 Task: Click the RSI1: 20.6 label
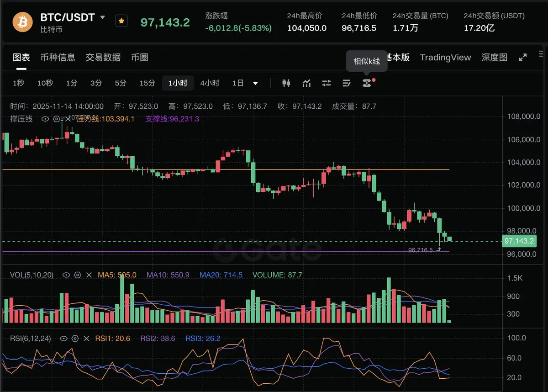[113, 339]
